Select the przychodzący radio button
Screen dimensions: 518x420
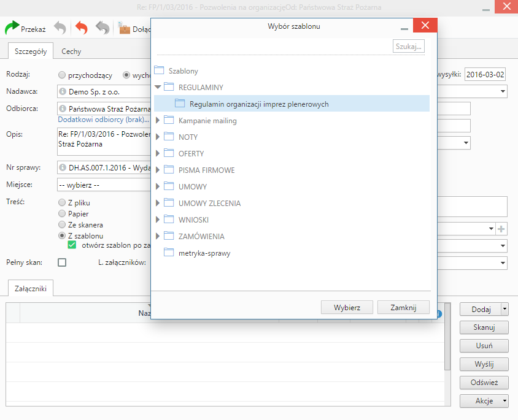pos(62,75)
